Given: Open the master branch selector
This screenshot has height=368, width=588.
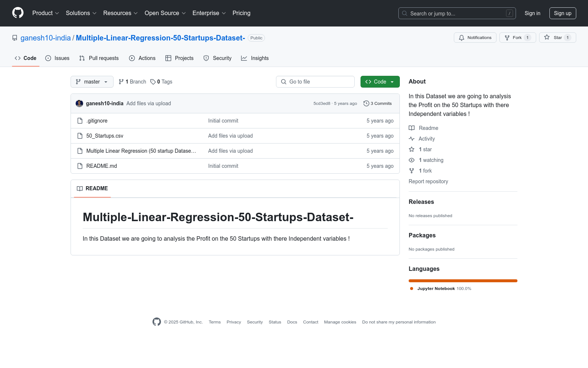Looking at the screenshot, I should coord(92,82).
